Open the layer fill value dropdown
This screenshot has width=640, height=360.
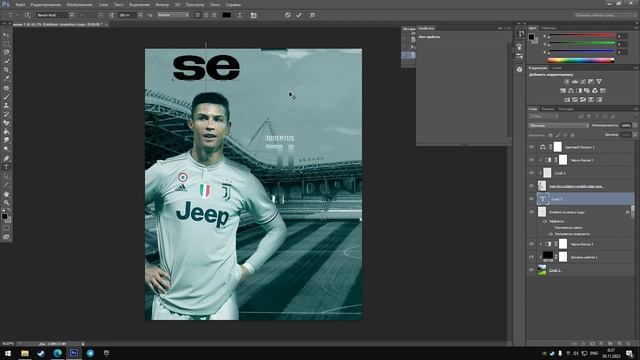pos(635,135)
